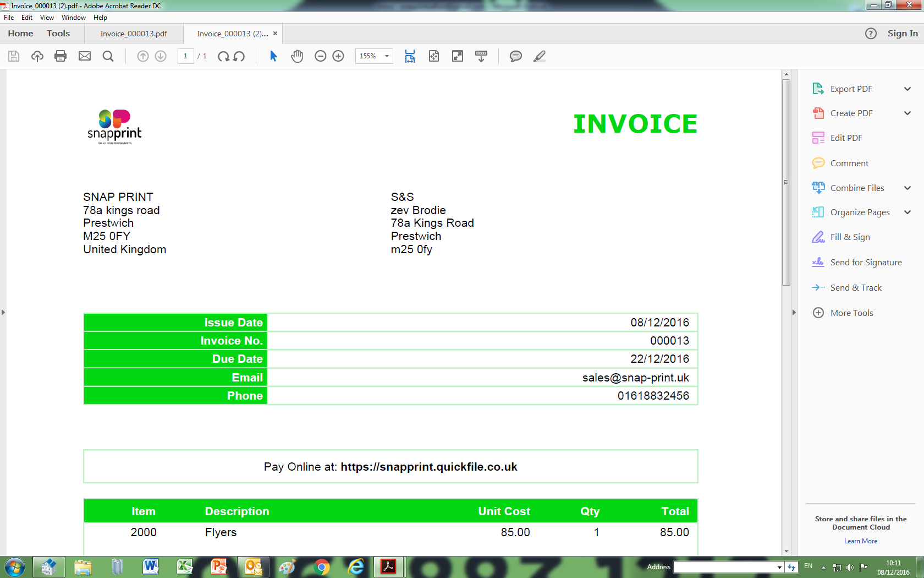Screen dimensions: 924x578
Task: Click the Sign In button
Action: point(901,33)
